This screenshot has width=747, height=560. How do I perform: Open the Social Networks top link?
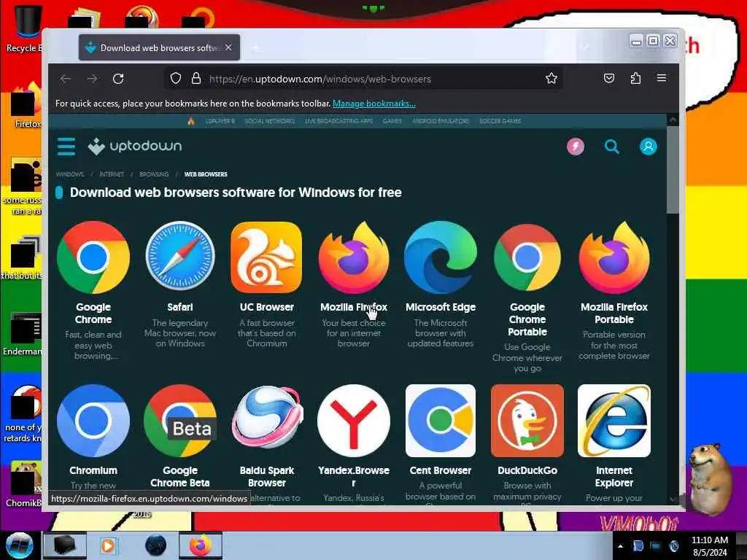coord(270,121)
